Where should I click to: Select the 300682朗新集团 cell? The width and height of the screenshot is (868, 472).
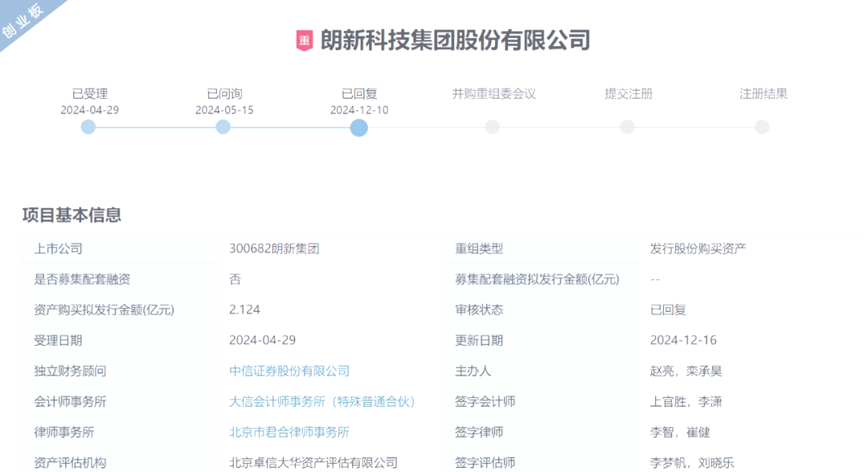click(x=274, y=248)
